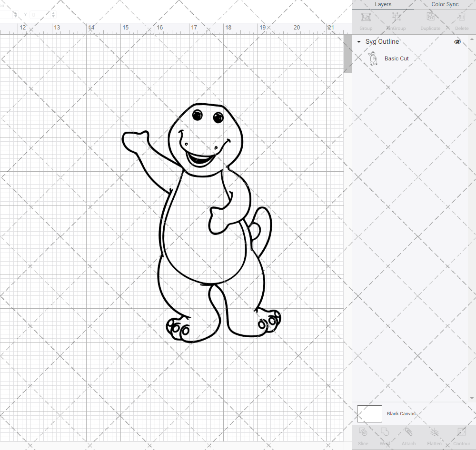Viewport: 476px width, 450px height.
Task: Click the Blank Canvas label
Action: coord(401,414)
